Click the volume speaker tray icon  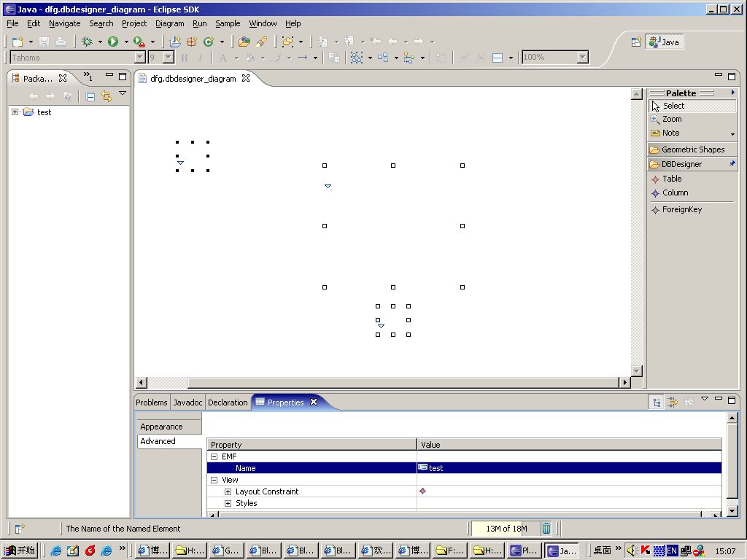point(632,551)
